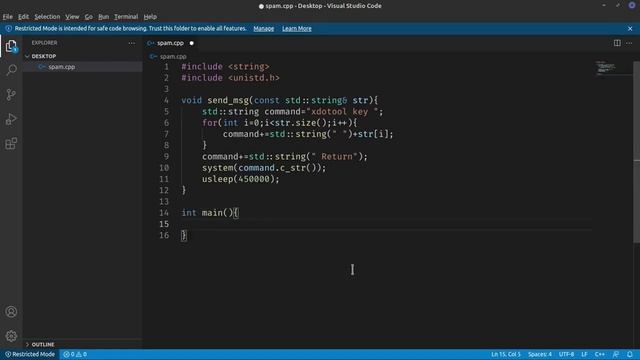The image size is (640, 360).
Task: Close the Restricted Mode banner
Action: pos(630,29)
